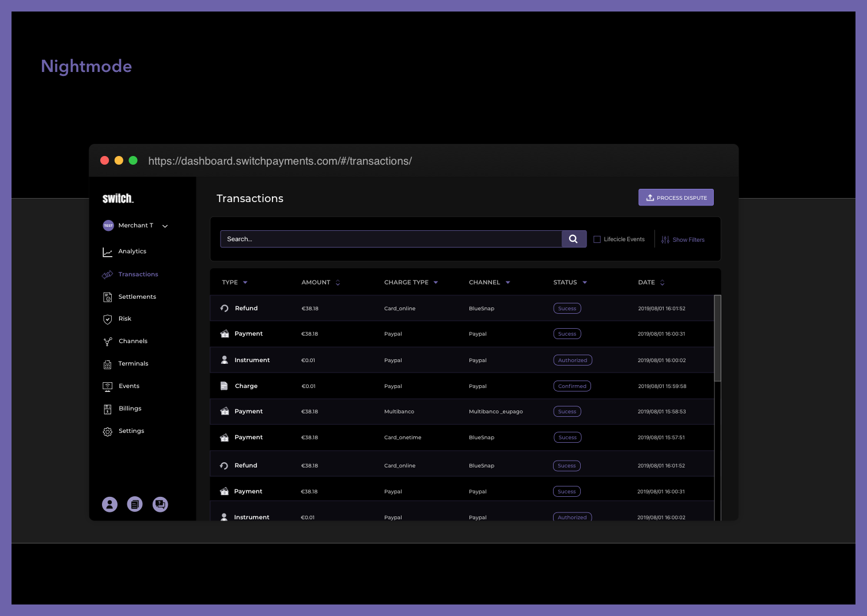Open the CHANNEL column filter dropdown

tap(508, 283)
